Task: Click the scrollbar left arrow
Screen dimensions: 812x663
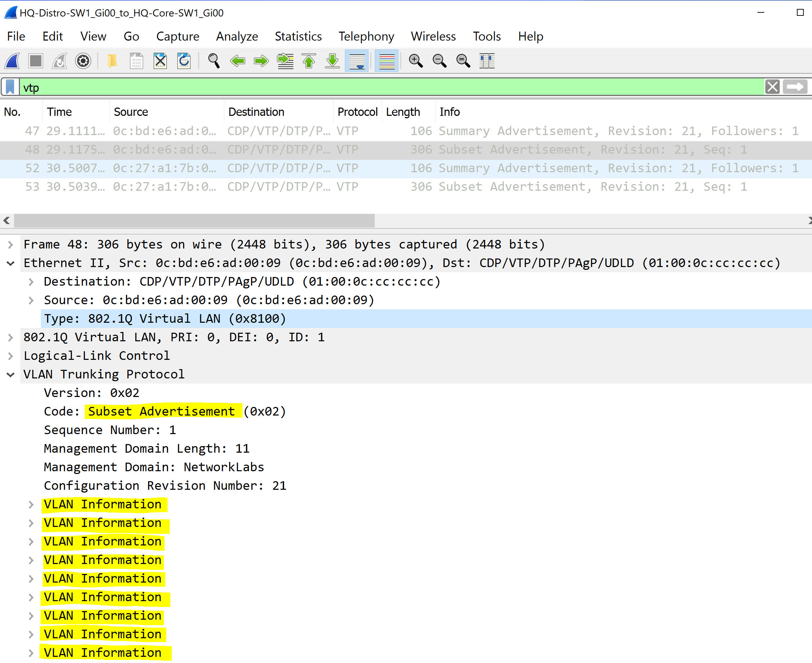Action: 7,221
